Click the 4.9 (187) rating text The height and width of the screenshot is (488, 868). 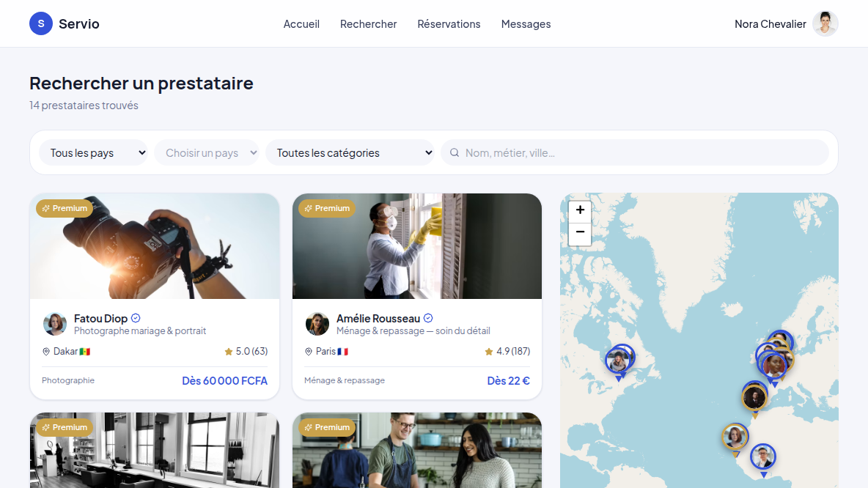coord(513,351)
